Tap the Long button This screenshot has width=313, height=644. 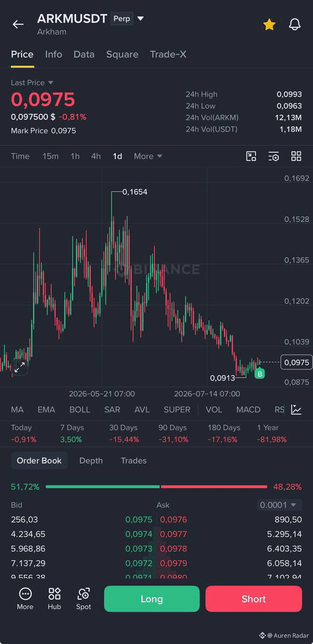click(x=152, y=599)
